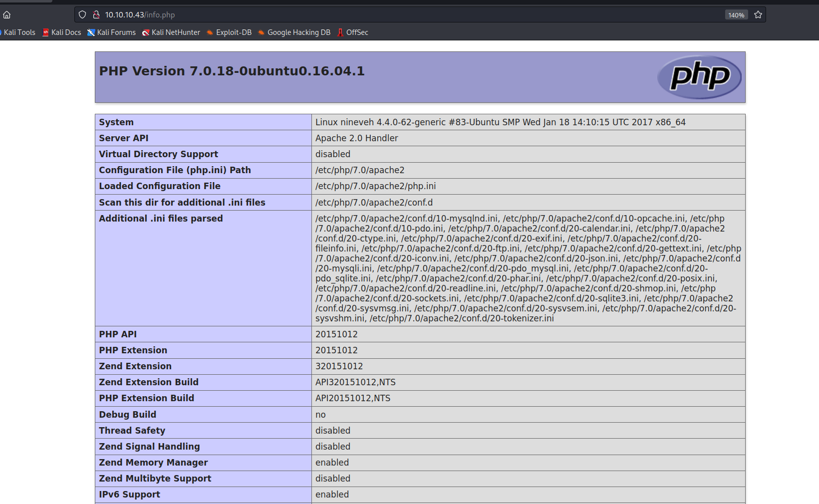The height and width of the screenshot is (504, 819).
Task: Open the Google Hacking DB bookmark
Action: tap(294, 32)
